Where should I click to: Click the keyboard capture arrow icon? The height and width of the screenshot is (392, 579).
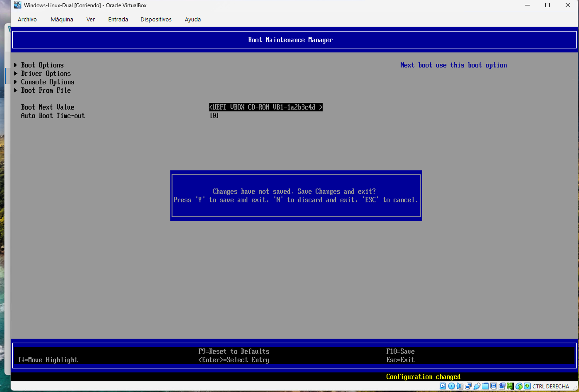tap(527, 386)
